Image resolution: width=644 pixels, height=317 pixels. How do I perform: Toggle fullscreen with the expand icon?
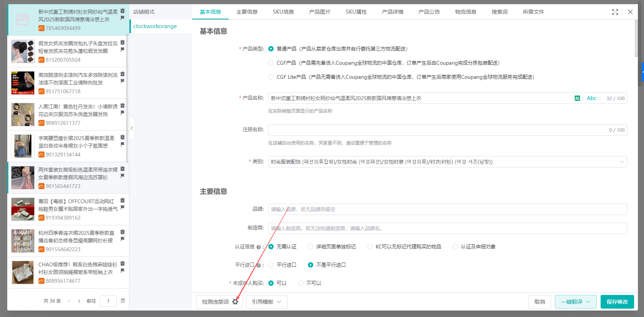pos(615,12)
